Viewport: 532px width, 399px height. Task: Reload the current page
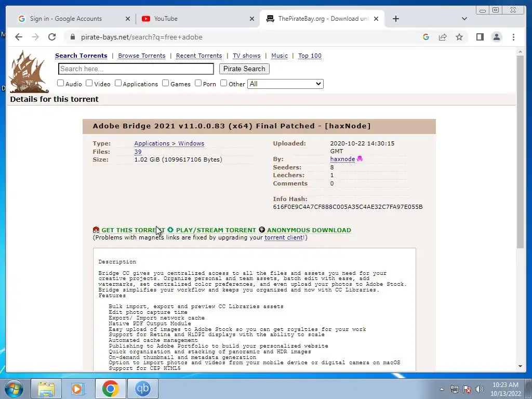pyautogui.click(x=52, y=37)
